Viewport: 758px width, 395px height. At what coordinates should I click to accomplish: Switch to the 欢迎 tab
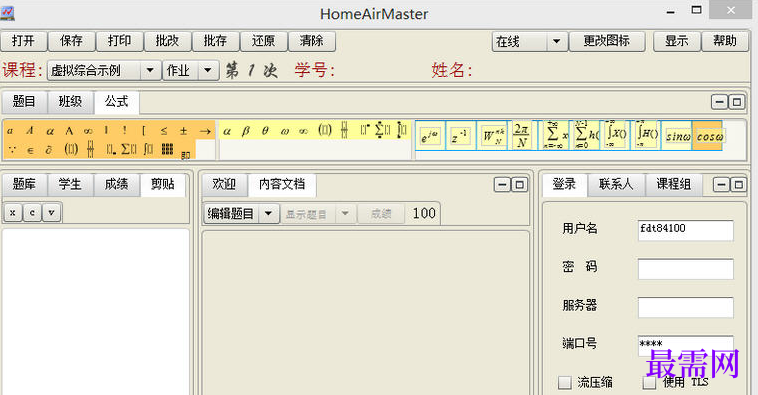tap(224, 184)
